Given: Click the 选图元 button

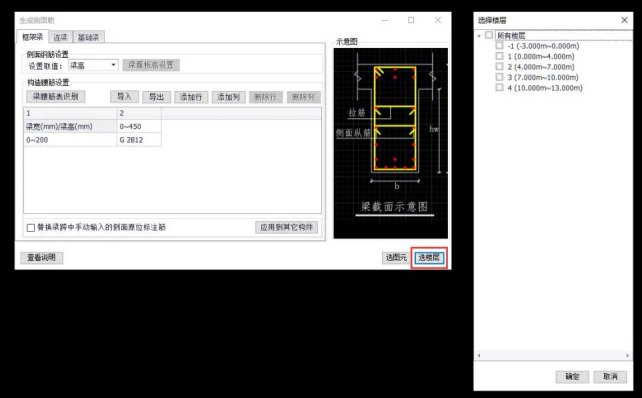Looking at the screenshot, I should pos(396,258).
